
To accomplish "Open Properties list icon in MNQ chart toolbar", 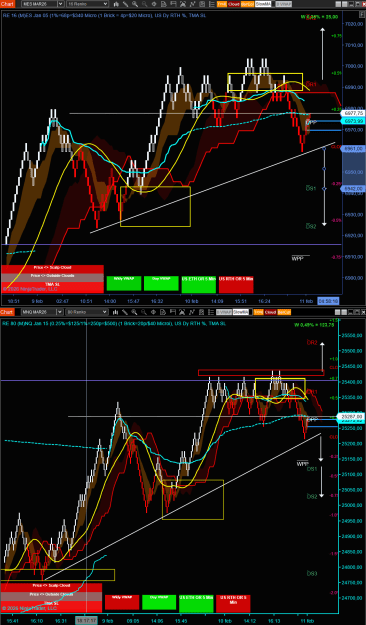I will (211, 312).
